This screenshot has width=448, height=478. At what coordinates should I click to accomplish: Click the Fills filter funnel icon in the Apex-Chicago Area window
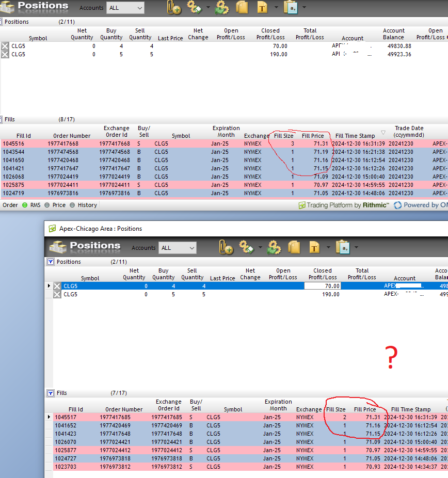click(x=51, y=393)
